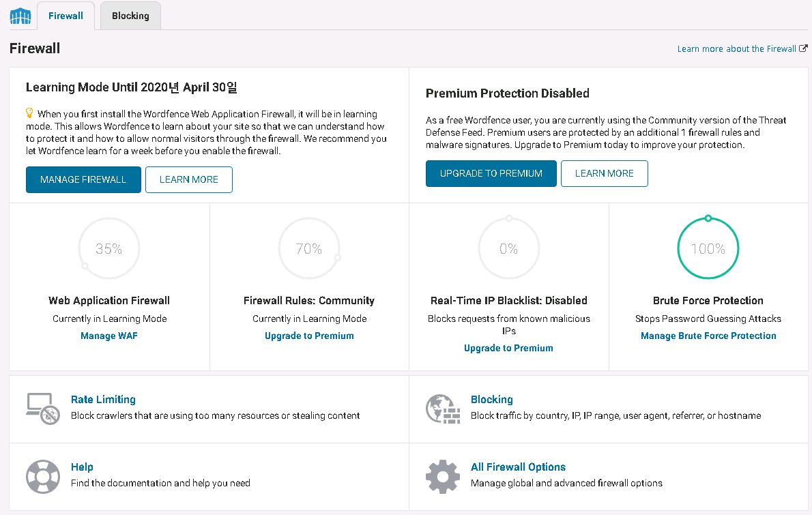Click the Wordfence logo icon
812x515 pixels.
[20, 16]
